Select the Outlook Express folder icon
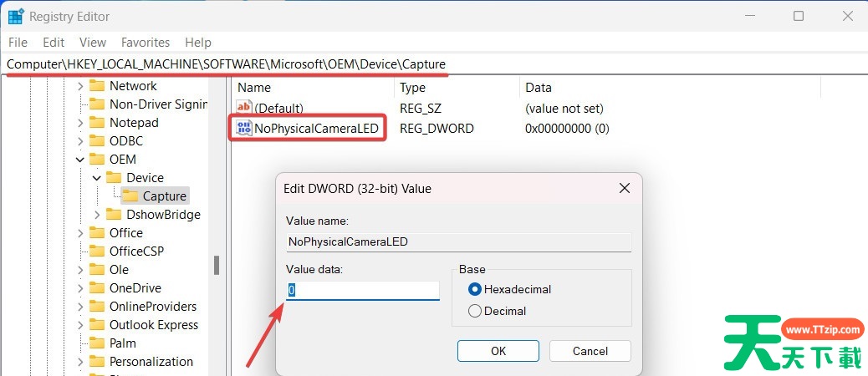Viewport: 868px width, 376px height. pos(97,324)
